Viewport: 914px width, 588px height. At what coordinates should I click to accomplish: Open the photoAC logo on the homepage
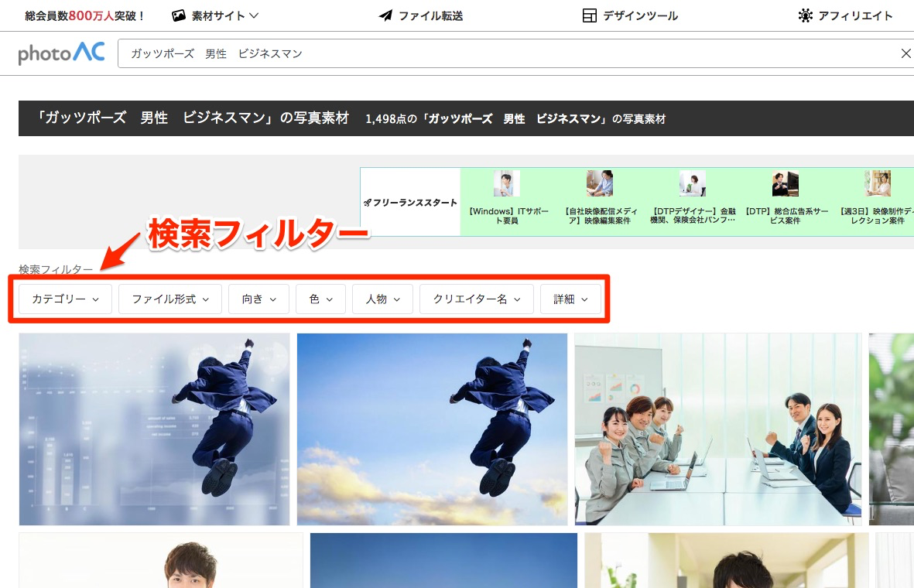tap(61, 53)
